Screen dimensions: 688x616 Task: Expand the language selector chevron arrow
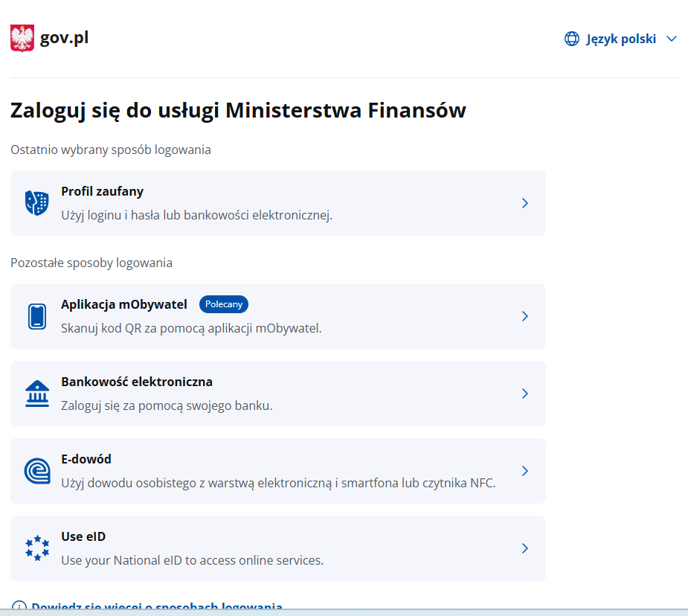click(672, 39)
